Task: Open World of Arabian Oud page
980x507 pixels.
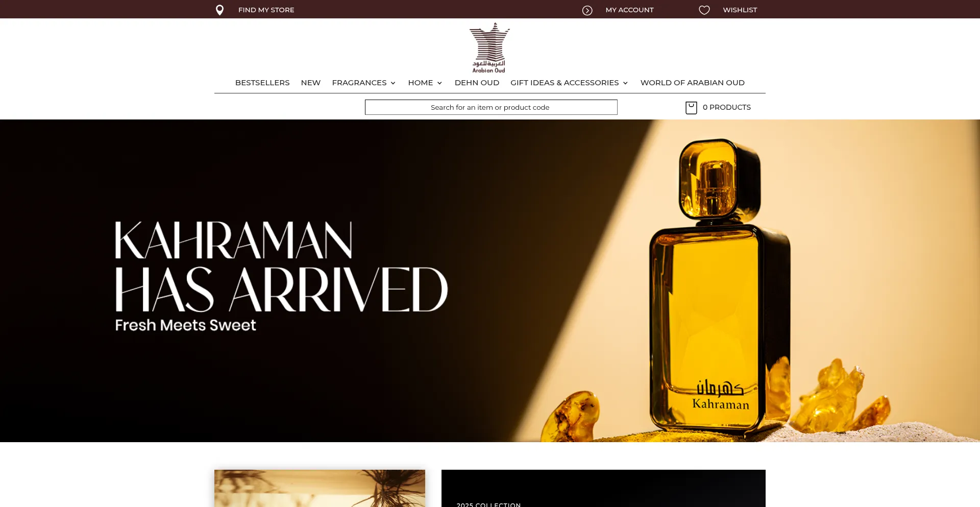Action: click(693, 83)
